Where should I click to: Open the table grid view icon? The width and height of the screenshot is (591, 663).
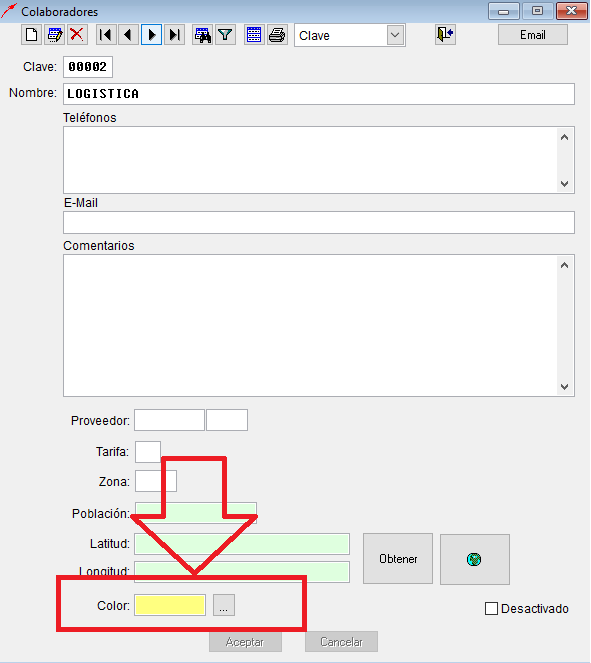point(254,35)
